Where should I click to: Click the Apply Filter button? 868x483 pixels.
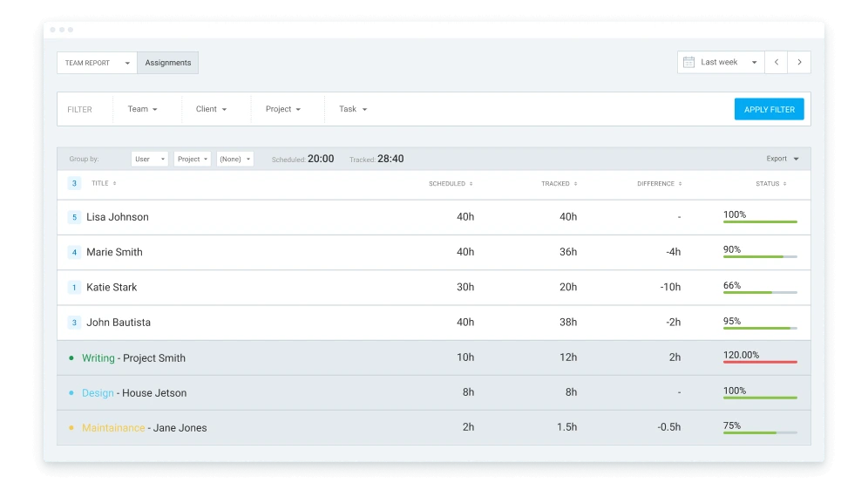[x=769, y=109]
